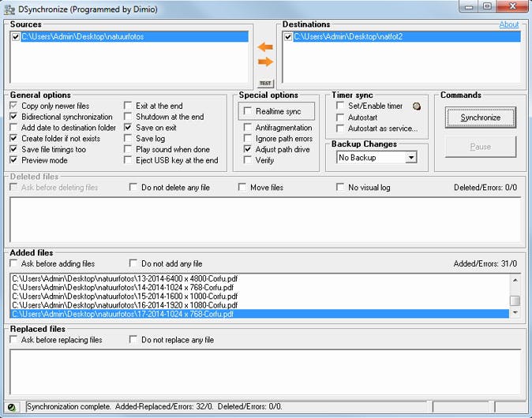The height and width of the screenshot is (418, 532).
Task: Click Added files list scroll up arrow
Action: point(515,280)
